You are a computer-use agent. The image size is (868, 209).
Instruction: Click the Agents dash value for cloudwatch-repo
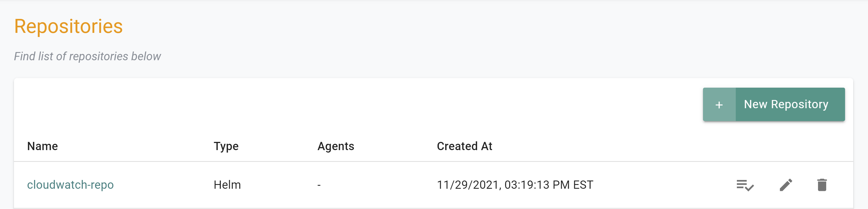tap(319, 185)
